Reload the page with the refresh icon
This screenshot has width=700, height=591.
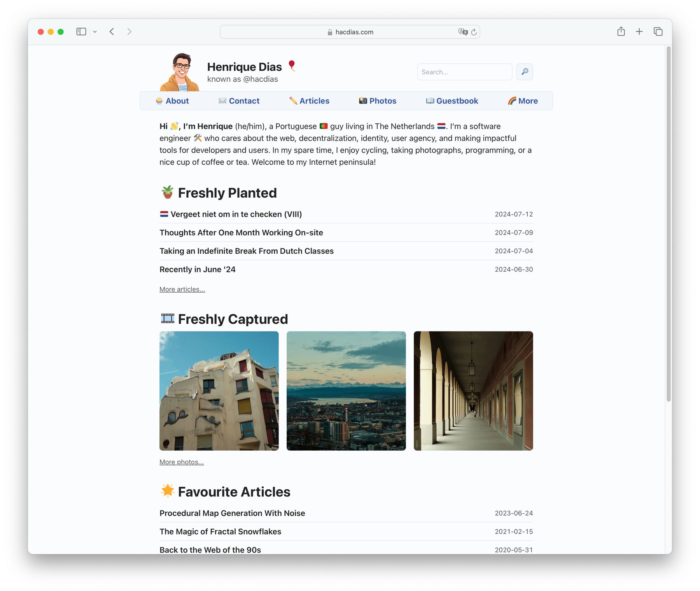pos(474,32)
